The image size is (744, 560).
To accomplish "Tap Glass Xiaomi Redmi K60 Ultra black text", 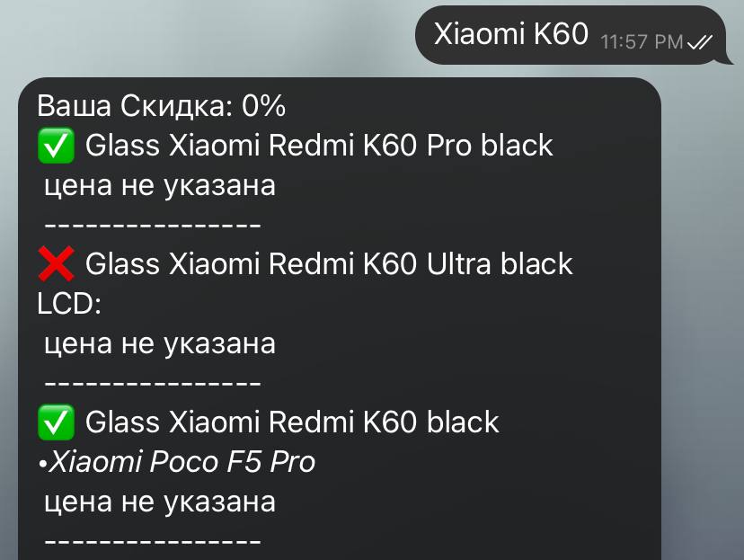I will pyautogui.click(x=329, y=264).
